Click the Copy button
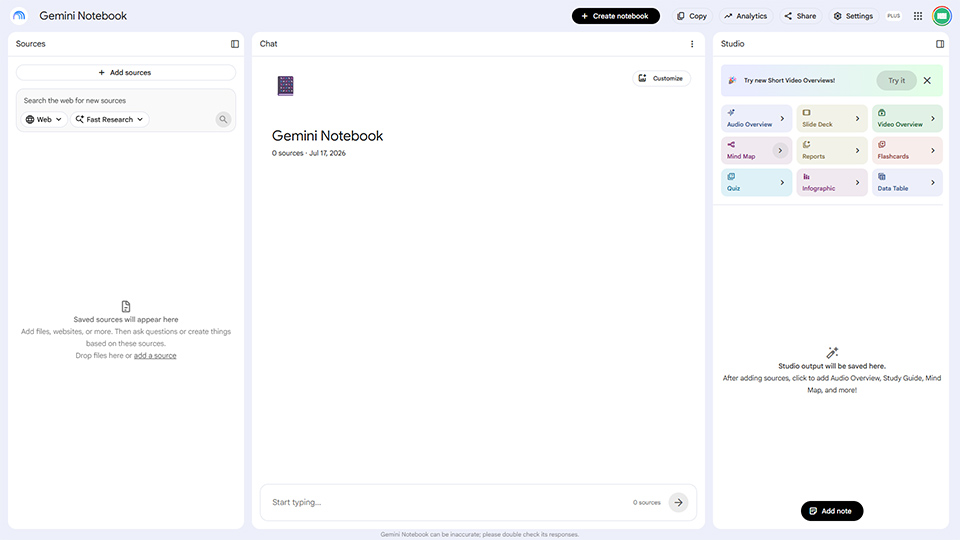The width and height of the screenshot is (960, 540). click(692, 16)
